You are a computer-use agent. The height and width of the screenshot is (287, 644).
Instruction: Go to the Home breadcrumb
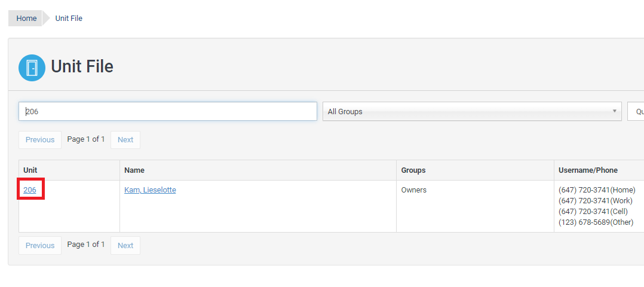26,18
